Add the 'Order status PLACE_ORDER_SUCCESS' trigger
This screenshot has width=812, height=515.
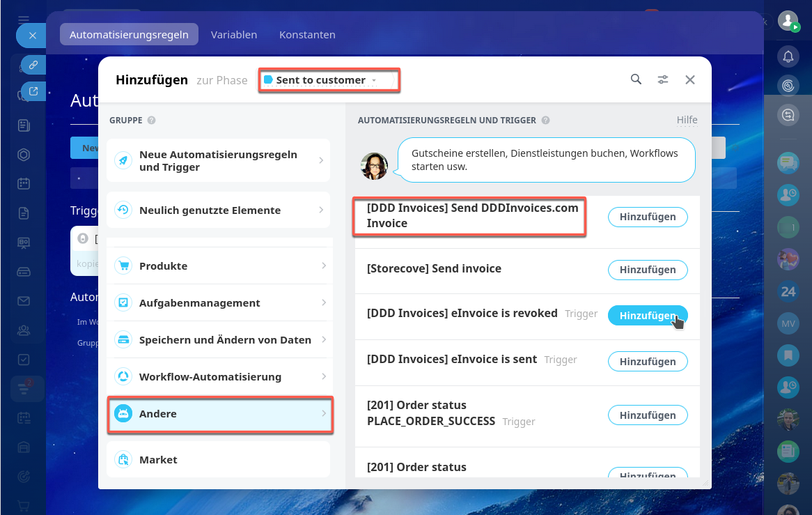[648, 415]
